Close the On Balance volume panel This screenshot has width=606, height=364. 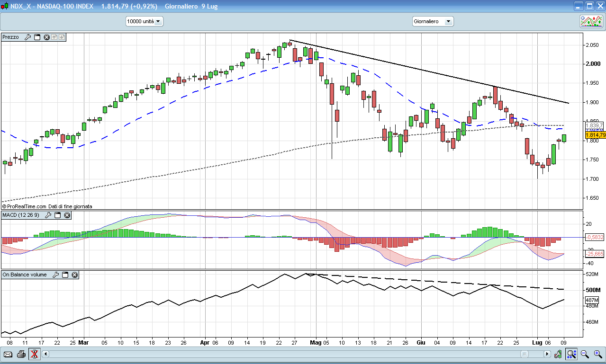click(x=75, y=275)
